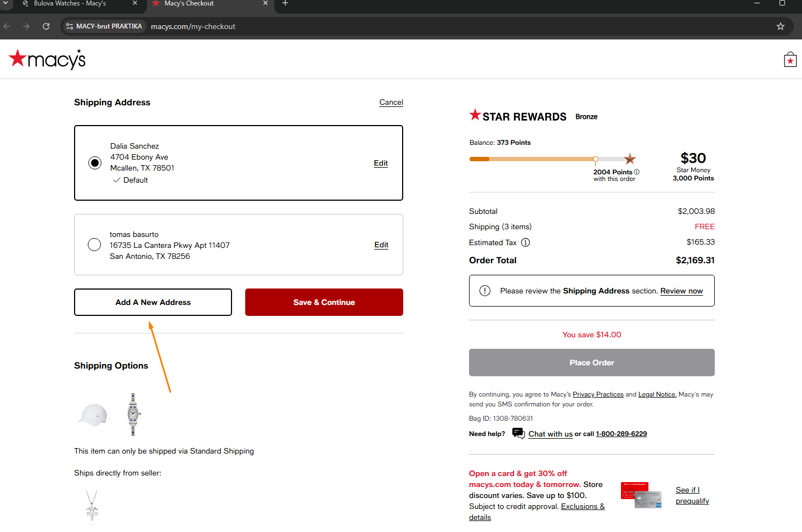Open the browser tab list dropdown arrow
The image size is (802, 532).
pos(6,3)
